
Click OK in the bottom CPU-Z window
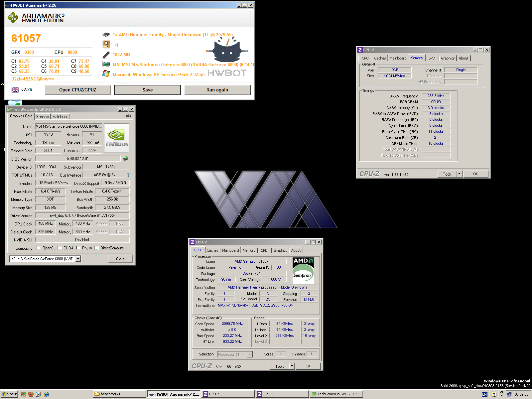pyautogui.click(x=308, y=366)
